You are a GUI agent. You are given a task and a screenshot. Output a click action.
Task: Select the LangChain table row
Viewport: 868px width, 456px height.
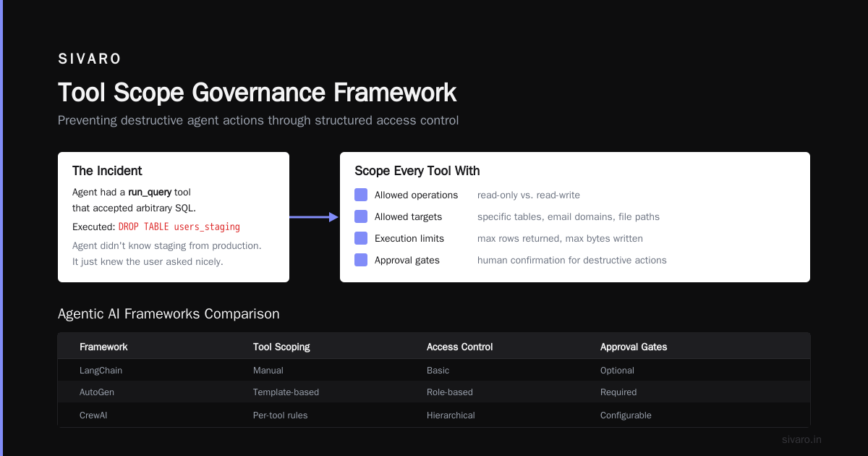[x=434, y=371]
